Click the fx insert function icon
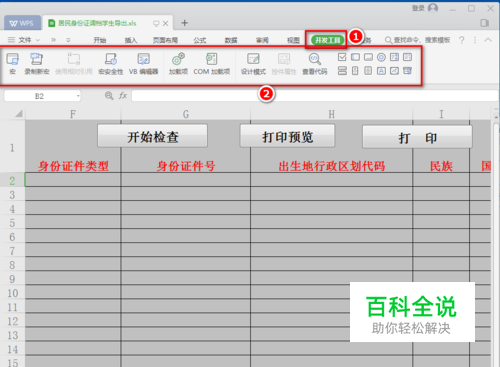 click(x=123, y=96)
